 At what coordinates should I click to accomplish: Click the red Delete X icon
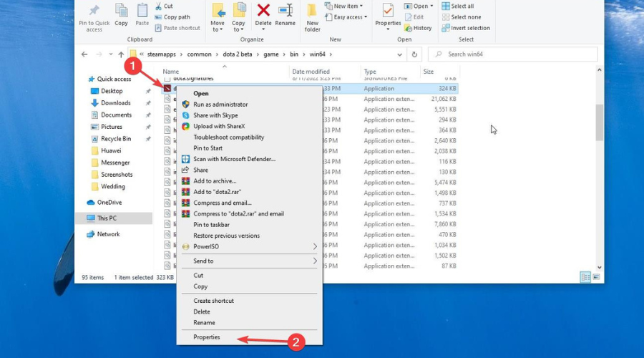(263, 10)
